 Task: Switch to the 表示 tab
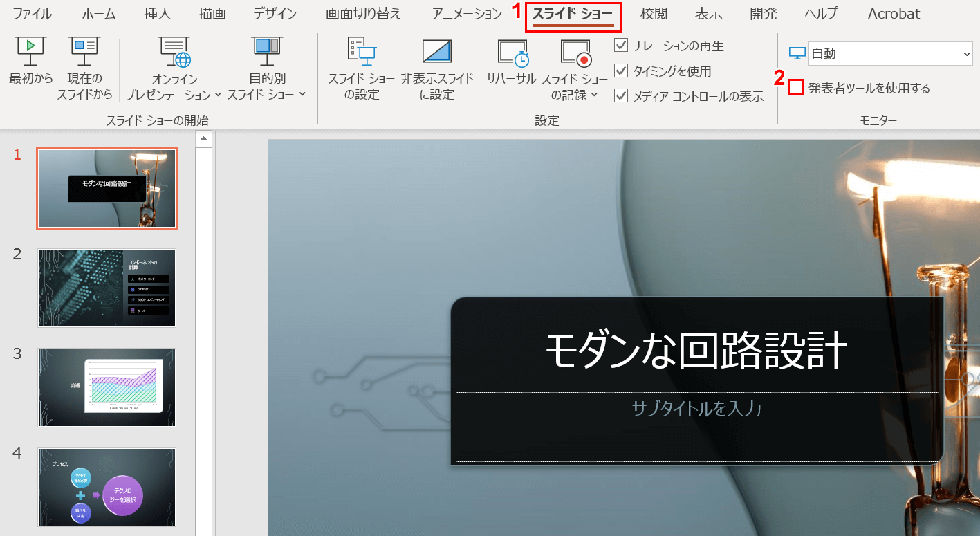coord(709,14)
